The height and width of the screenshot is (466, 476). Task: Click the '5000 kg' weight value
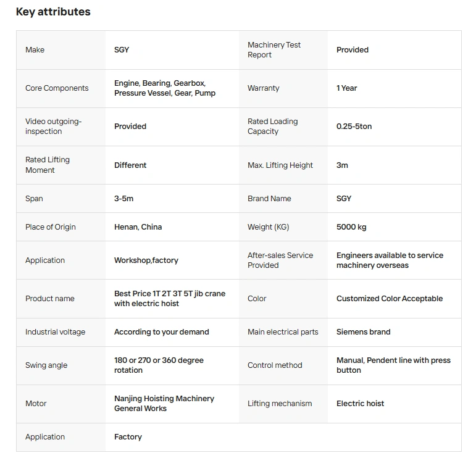[351, 227]
